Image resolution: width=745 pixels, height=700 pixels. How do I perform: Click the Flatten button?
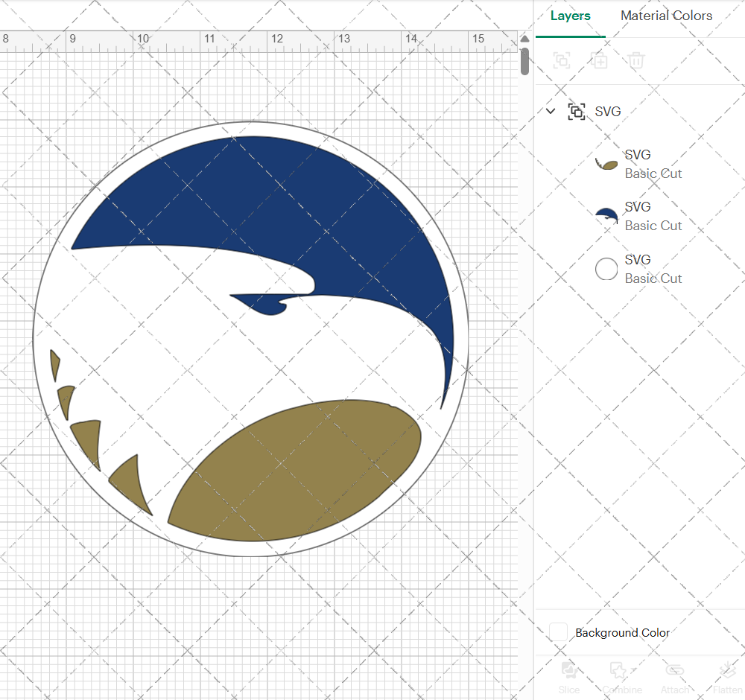pyautogui.click(x=727, y=678)
